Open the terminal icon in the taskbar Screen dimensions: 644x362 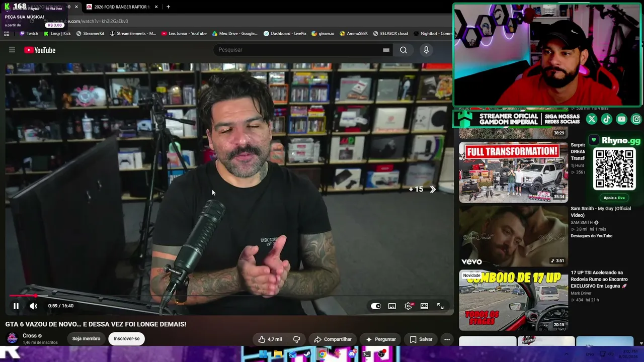367,354
